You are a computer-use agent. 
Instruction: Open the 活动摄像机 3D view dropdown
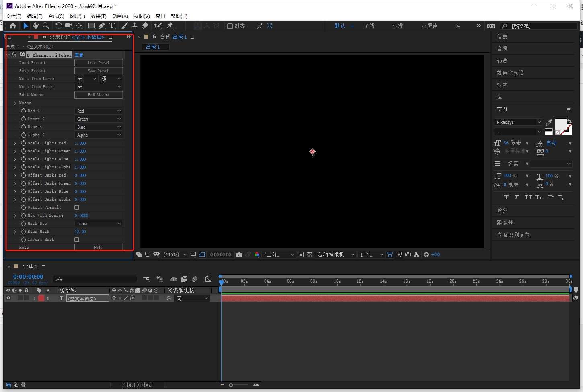[x=336, y=254]
